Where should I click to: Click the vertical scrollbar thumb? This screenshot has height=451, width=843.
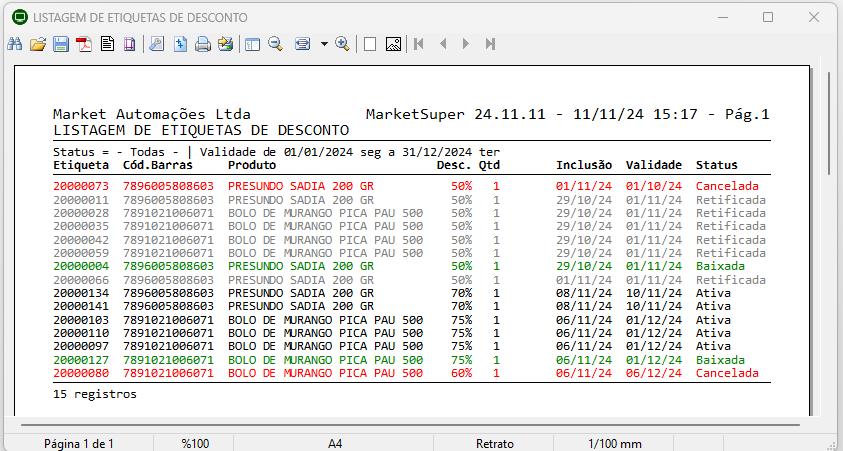click(829, 124)
